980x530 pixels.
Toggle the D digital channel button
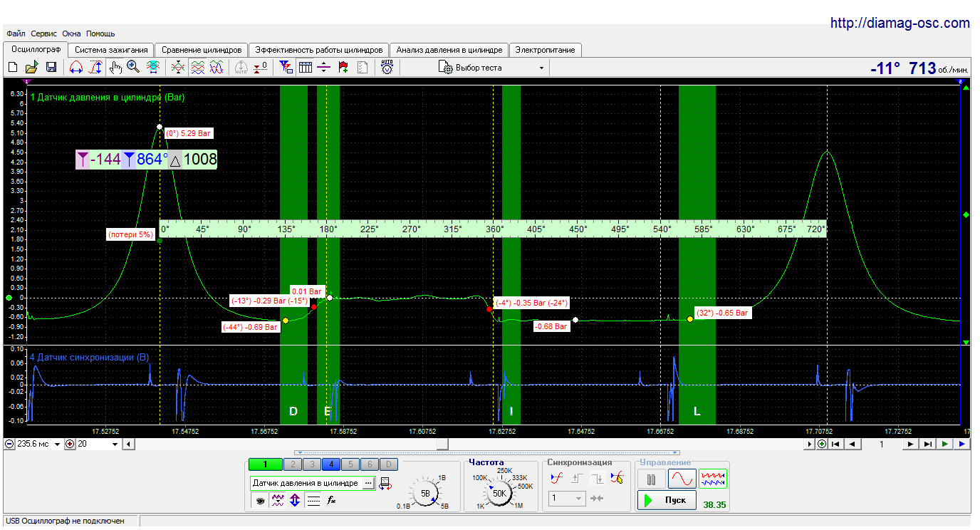[388, 464]
